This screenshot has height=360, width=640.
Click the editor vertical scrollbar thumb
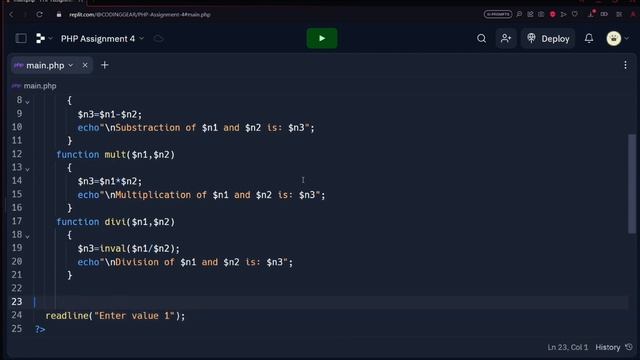point(632,184)
